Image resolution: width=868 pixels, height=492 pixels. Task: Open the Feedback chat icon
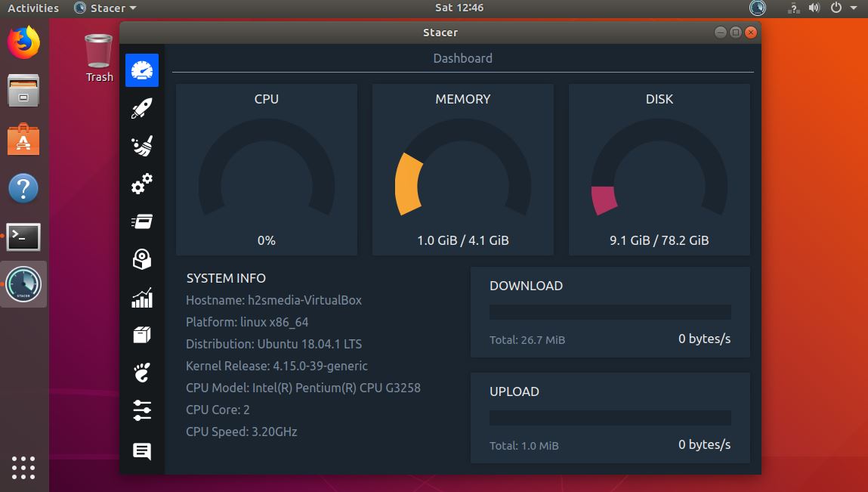(141, 450)
